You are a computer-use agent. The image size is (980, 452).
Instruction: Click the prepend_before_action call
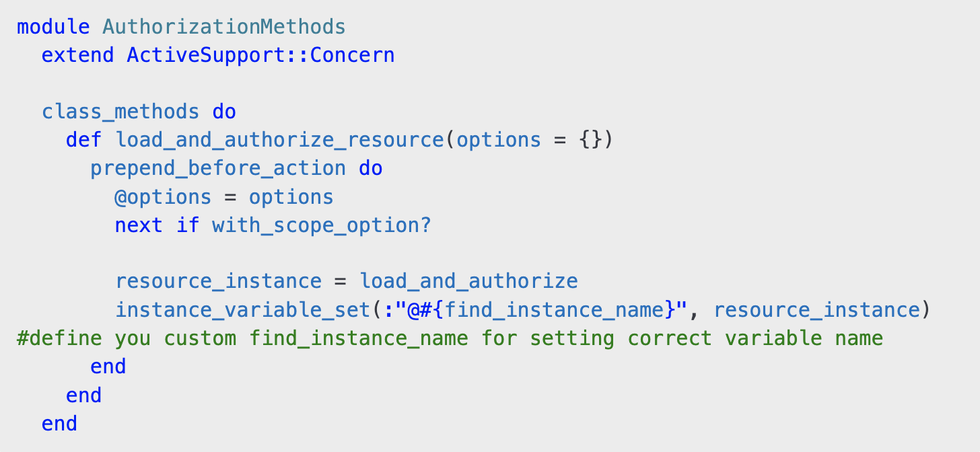point(218,168)
